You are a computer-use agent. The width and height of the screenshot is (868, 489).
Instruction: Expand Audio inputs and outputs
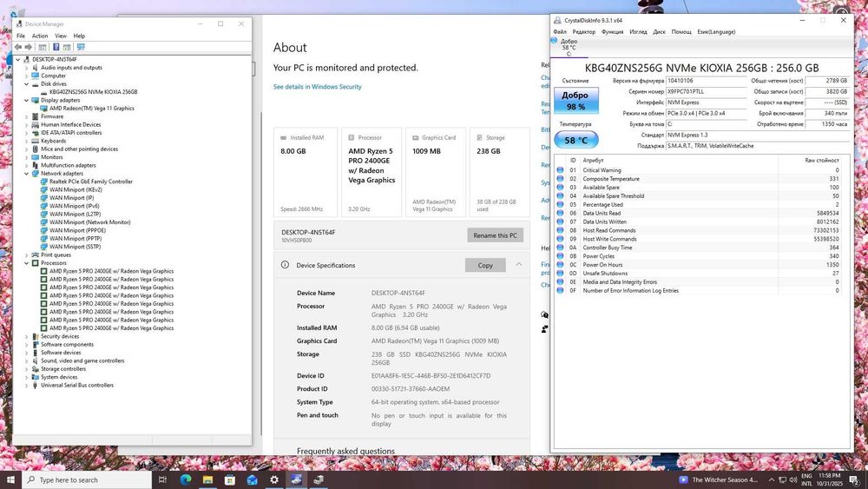coord(26,68)
